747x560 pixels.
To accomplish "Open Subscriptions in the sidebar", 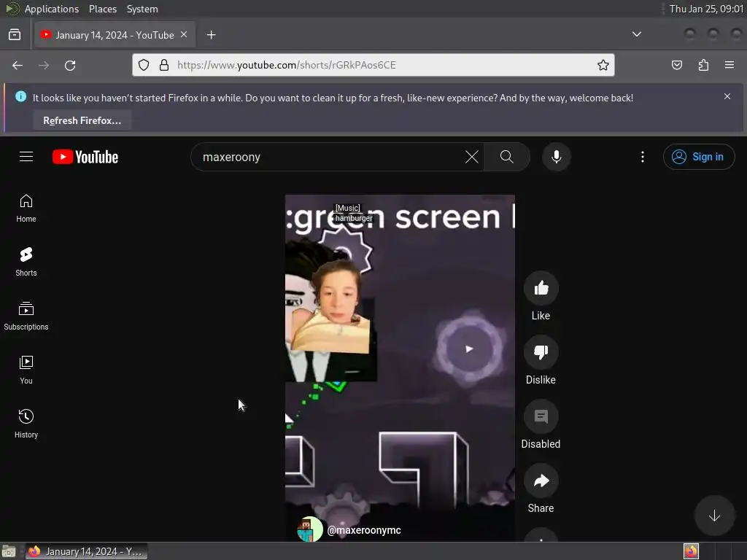I will point(26,316).
